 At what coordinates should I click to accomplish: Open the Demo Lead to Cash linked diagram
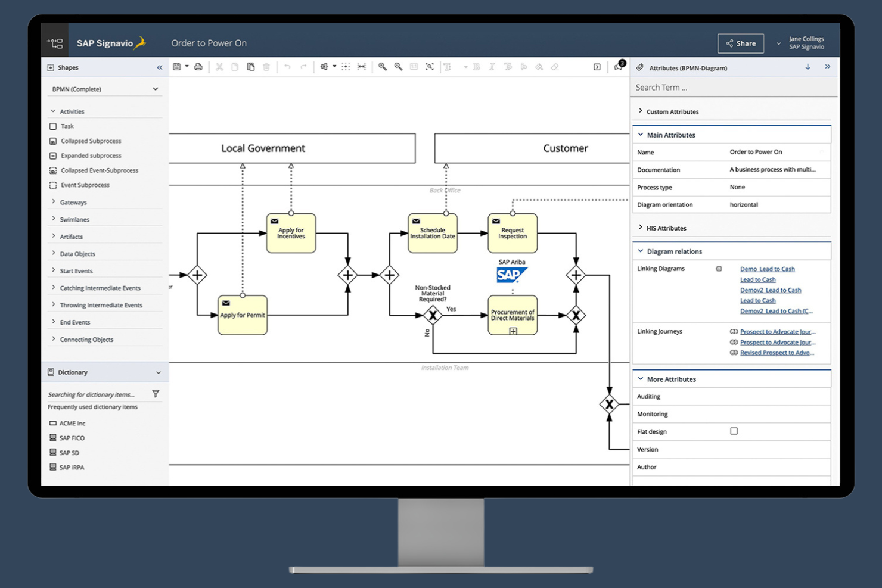pos(767,269)
